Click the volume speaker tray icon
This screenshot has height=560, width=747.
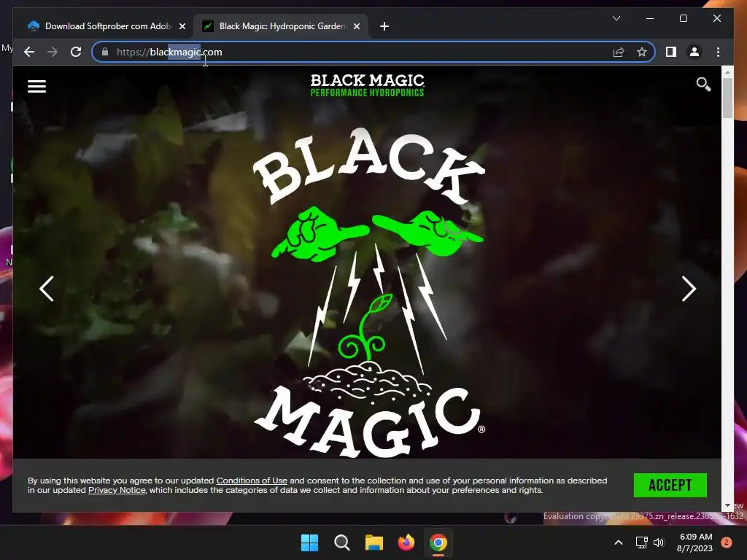click(659, 542)
